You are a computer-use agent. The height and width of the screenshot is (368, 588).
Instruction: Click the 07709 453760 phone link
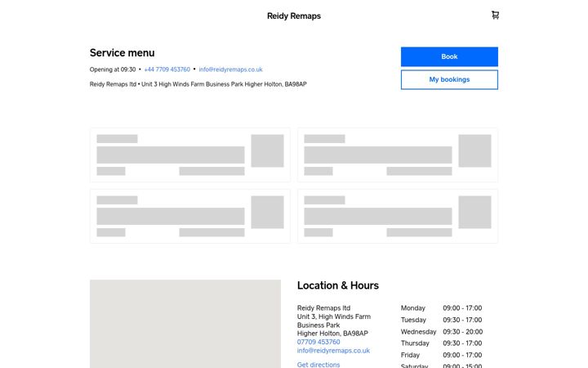point(318,342)
